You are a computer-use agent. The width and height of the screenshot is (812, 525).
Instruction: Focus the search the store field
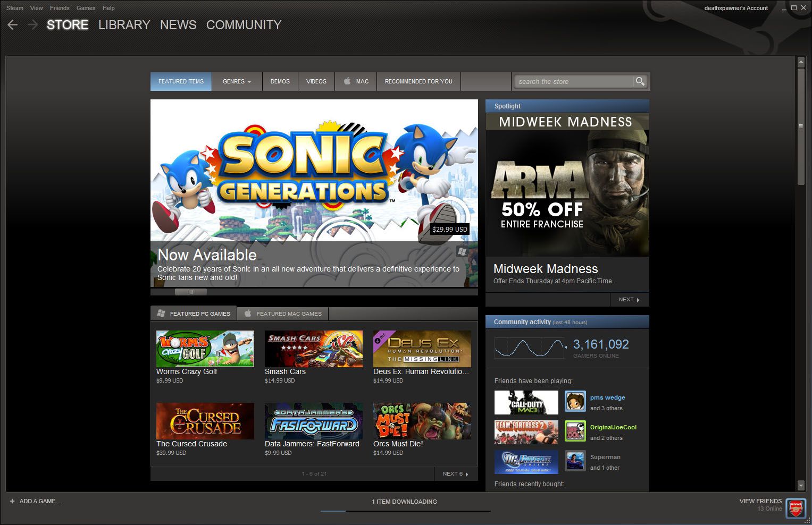573,81
